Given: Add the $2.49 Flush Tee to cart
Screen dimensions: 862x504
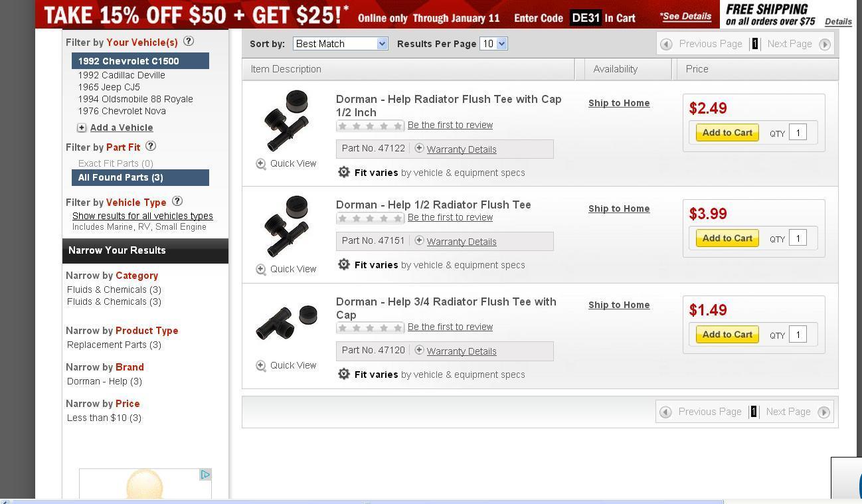Looking at the screenshot, I should (x=727, y=132).
